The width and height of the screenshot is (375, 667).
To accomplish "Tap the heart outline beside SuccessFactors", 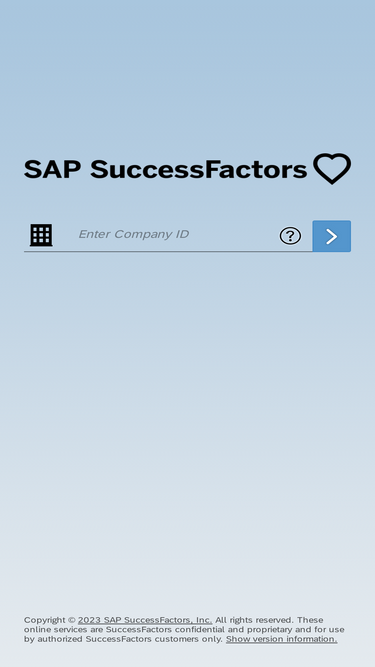I will 332,168.
